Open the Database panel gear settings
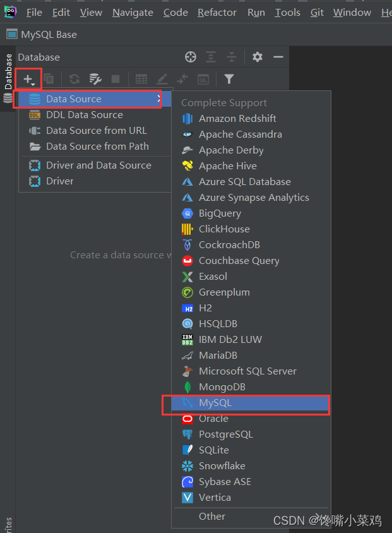Viewport: 392px width, 533px height. pos(258,57)
